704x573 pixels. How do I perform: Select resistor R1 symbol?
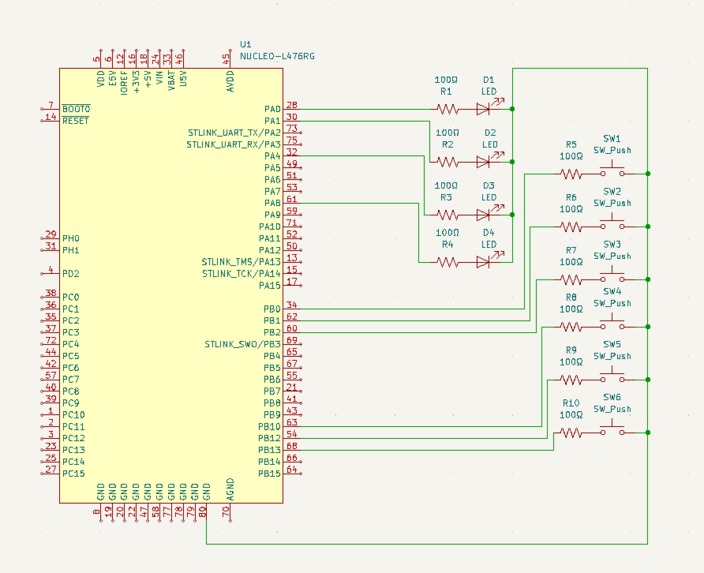click(x=447, y=109)
